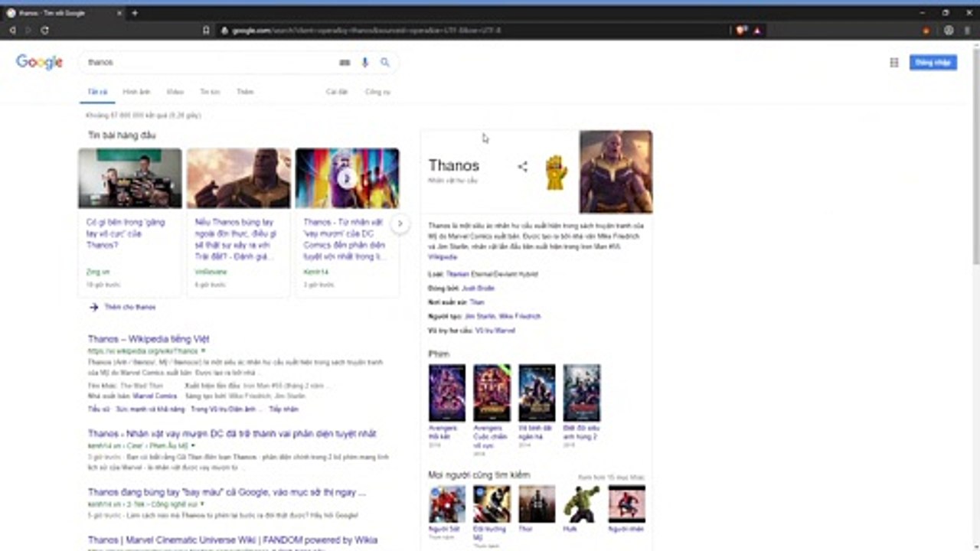The width and height of the screenshot is (980, 551).
Task: Open Marvel Cinematic Universe Wiki FANDOM result
Action: click(233, 540)
